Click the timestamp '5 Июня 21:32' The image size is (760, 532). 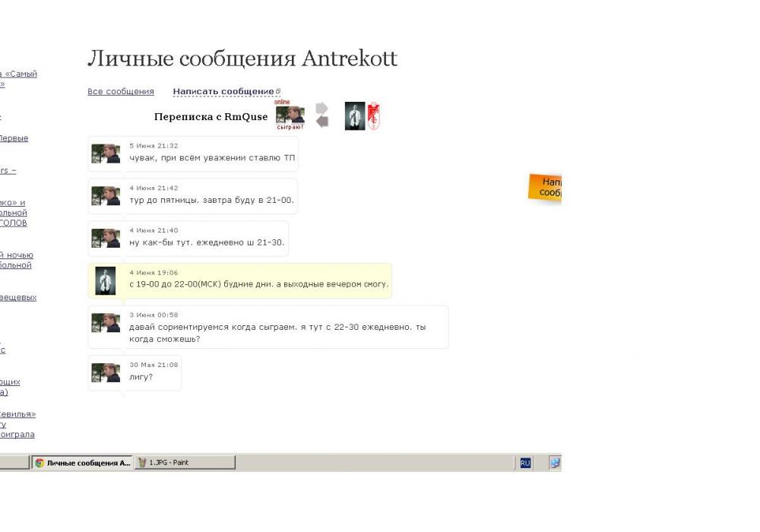click(154, 146)
